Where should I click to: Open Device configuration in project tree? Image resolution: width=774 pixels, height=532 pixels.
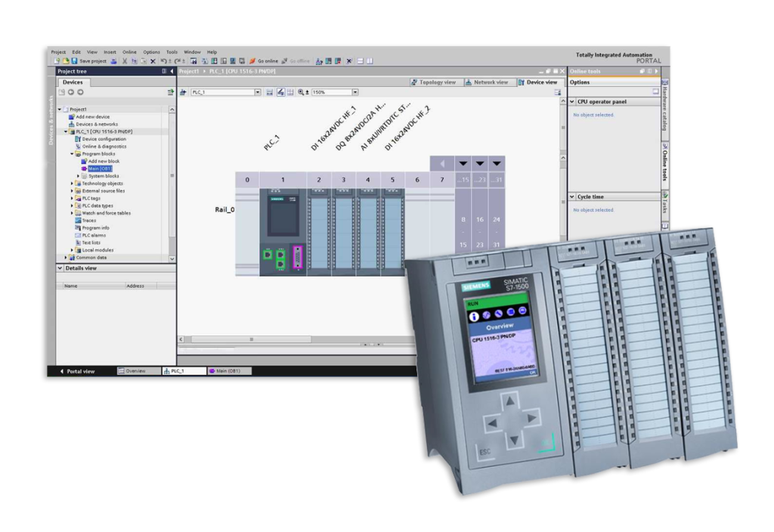[x=104, y=139]
